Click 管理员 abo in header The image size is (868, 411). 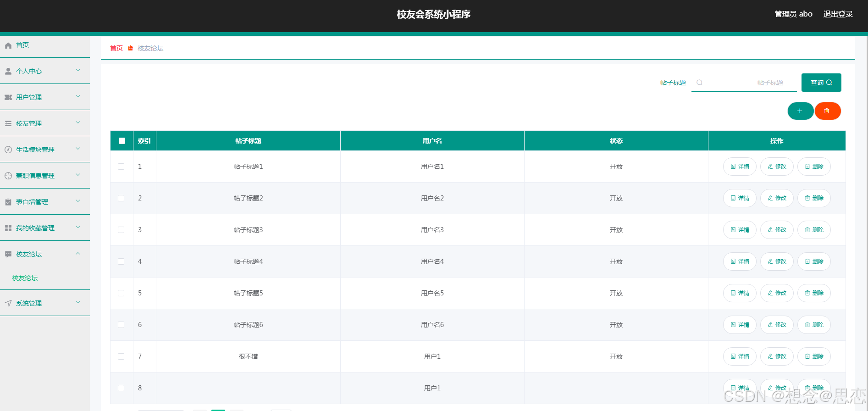793,14
